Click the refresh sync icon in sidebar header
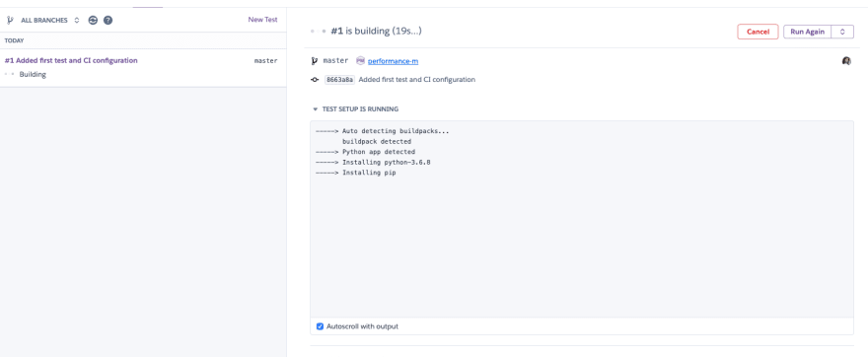The height and width of the screenshot is (357, 868). click(93, 20)
